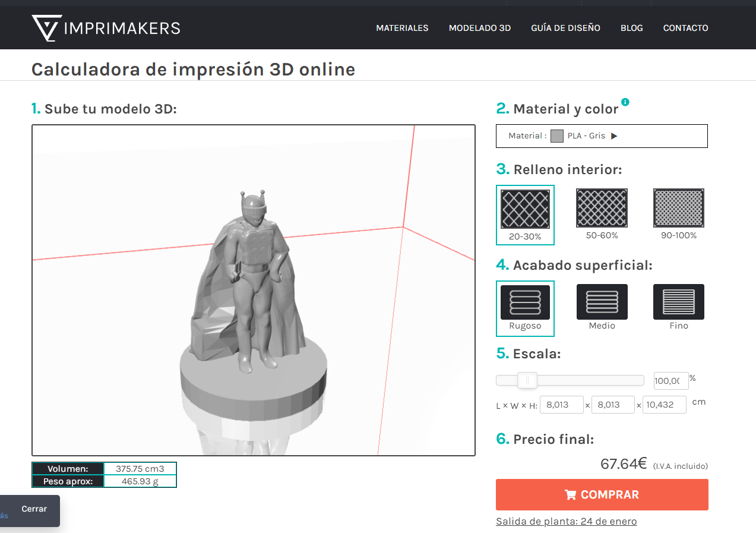The width and height of the screenshot is (756, 533).
Task: Select the 50-60% infill pattern icon
Action: 602,208
